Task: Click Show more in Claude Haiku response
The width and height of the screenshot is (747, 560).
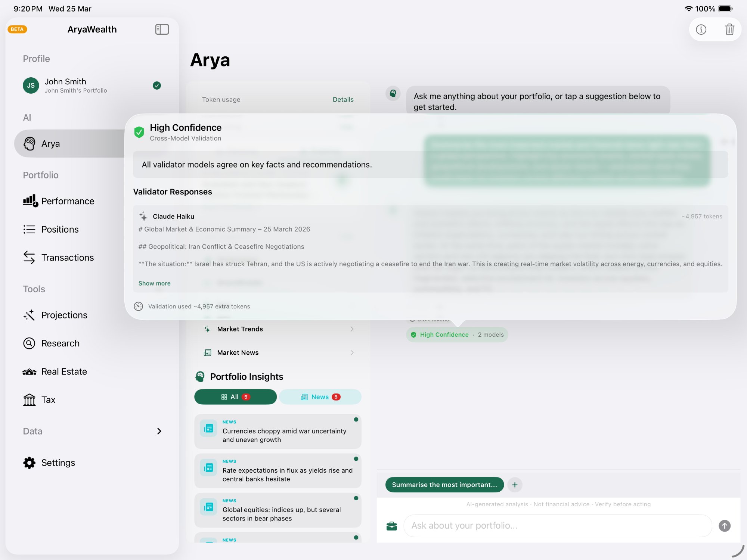Action: click(154, 283)
